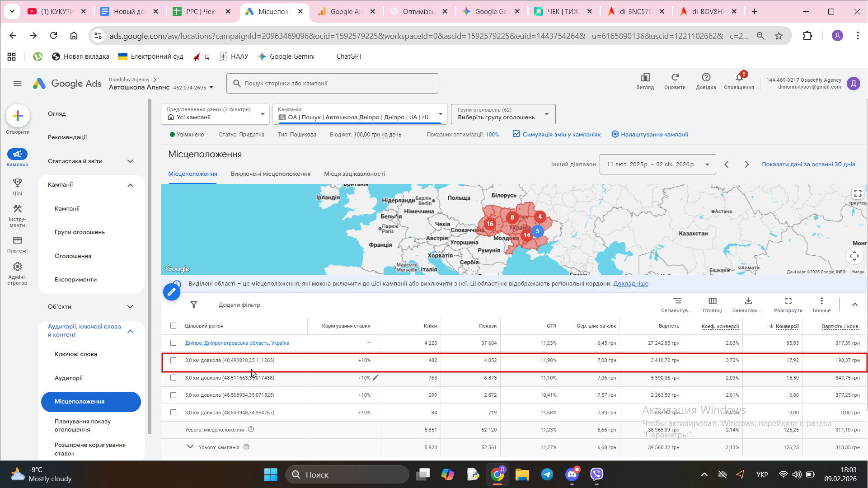The height and width of the screenshot is (488, 868).
Task: Open the Групи оголошень dropdown selector
Action: pyautogui.click(x=503, y=114)
